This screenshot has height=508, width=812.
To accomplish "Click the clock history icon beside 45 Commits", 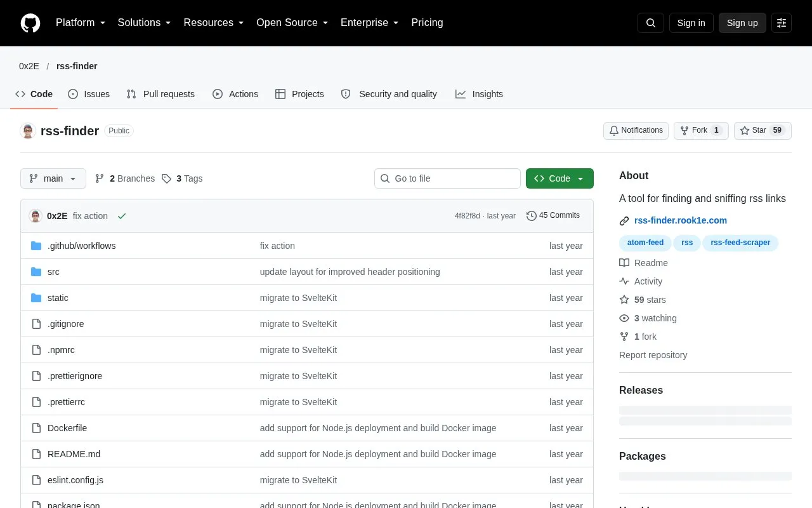I will (532, 216).
